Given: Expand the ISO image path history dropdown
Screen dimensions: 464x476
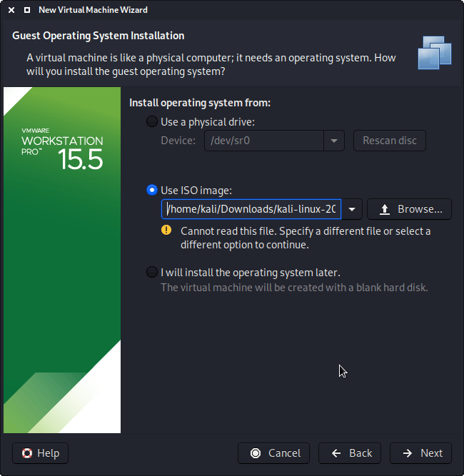Looking at the screenshot, I should click(354, 209).
